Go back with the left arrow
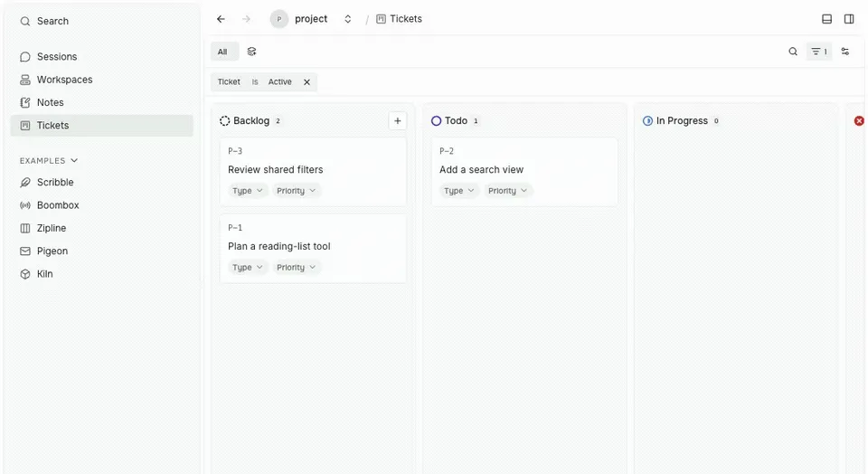Image resolution: width=868 pixels, height=474 pixels. (x=221, y=19)
